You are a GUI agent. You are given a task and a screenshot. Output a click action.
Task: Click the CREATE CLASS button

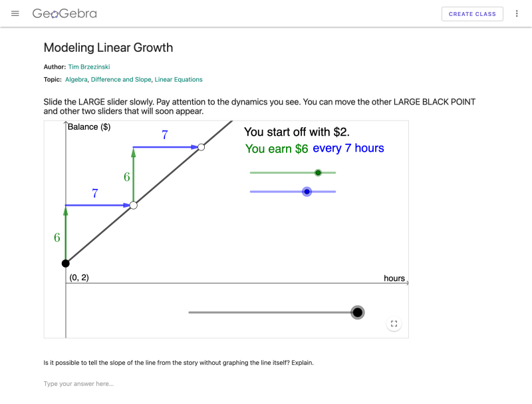tap(472, 13)
